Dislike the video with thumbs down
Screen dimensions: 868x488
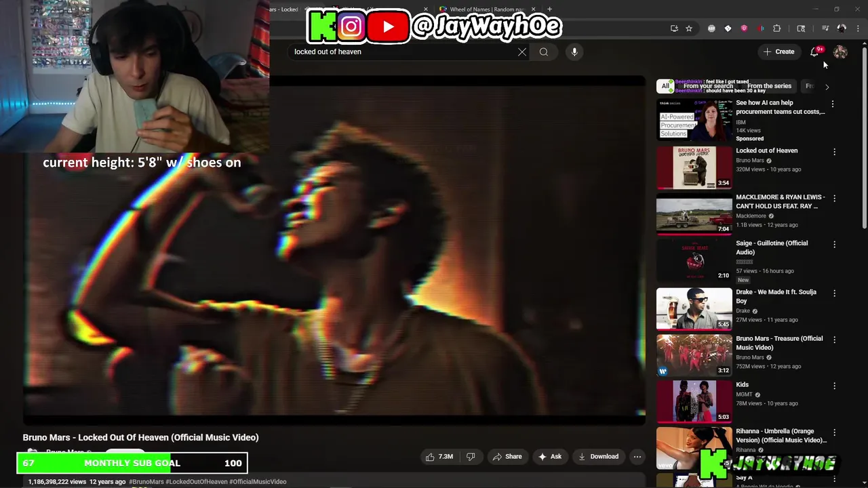point(471,457)
